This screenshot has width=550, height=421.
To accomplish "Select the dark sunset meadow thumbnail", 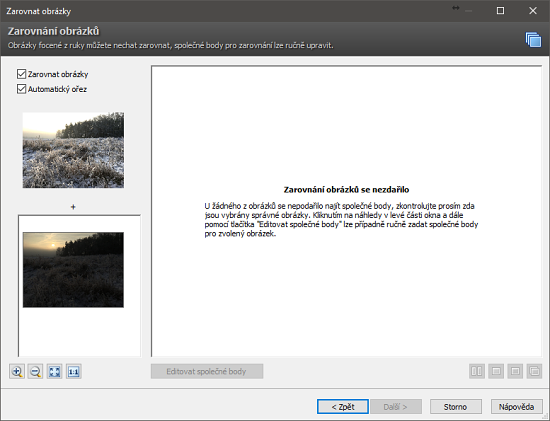I will [73, 270].
